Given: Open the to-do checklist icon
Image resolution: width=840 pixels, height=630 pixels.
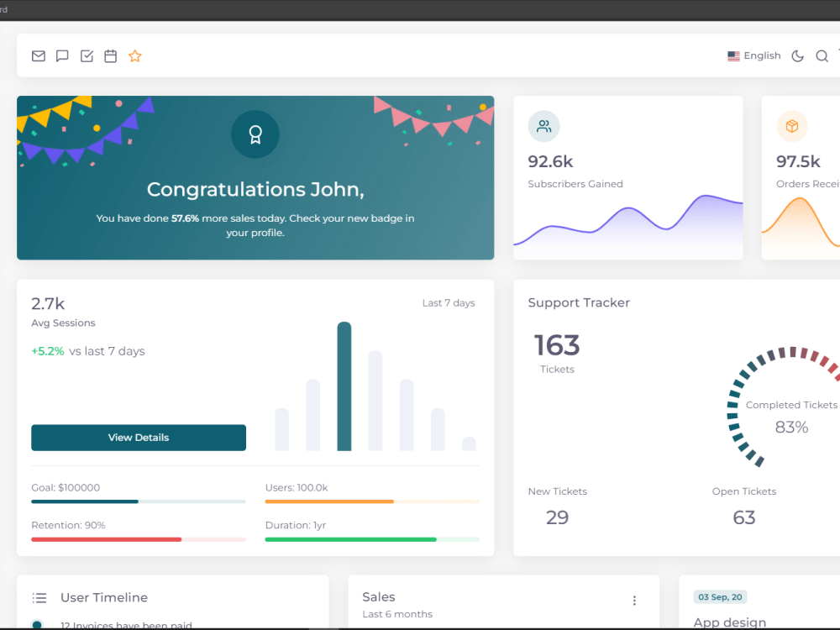Looking at the screenshot, I should (87, 55).
